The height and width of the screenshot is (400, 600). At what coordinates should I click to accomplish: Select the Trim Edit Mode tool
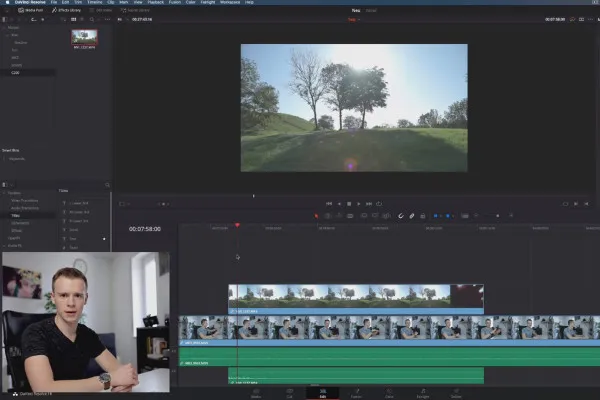(328, 216)
